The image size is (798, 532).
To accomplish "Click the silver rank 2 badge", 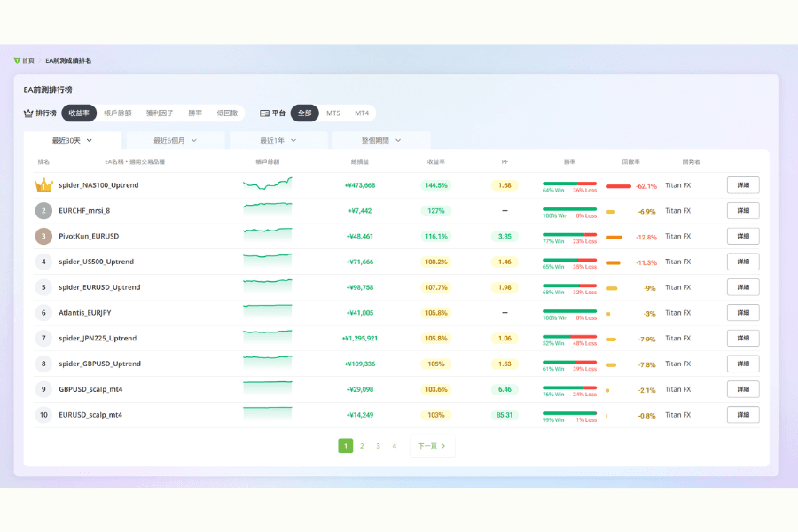I will click(x=43, y=211).
